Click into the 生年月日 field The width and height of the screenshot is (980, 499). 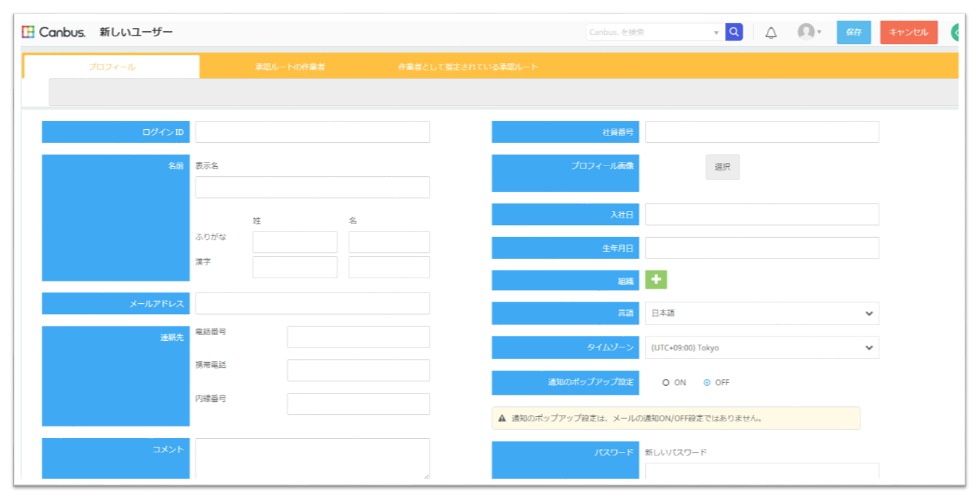tap(762, 248)
